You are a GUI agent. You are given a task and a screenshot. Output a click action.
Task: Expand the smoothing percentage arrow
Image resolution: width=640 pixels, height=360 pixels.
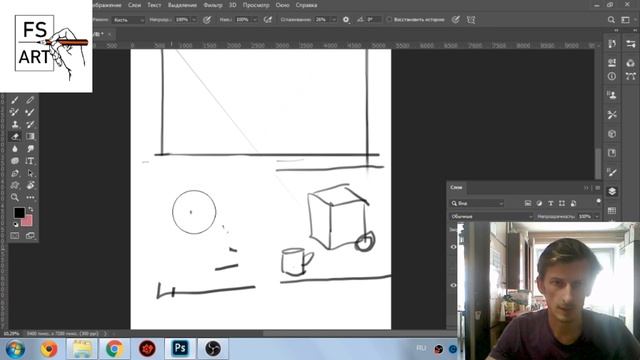click(334, 20)
